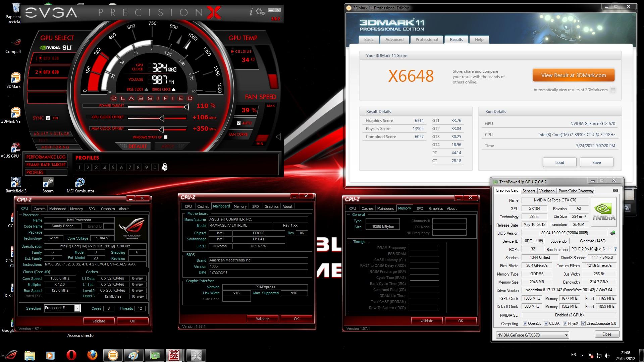The height and width of the screenshot is (362, 644).
Task: Select profile slot 5
Action: click(x=113, y=167)
